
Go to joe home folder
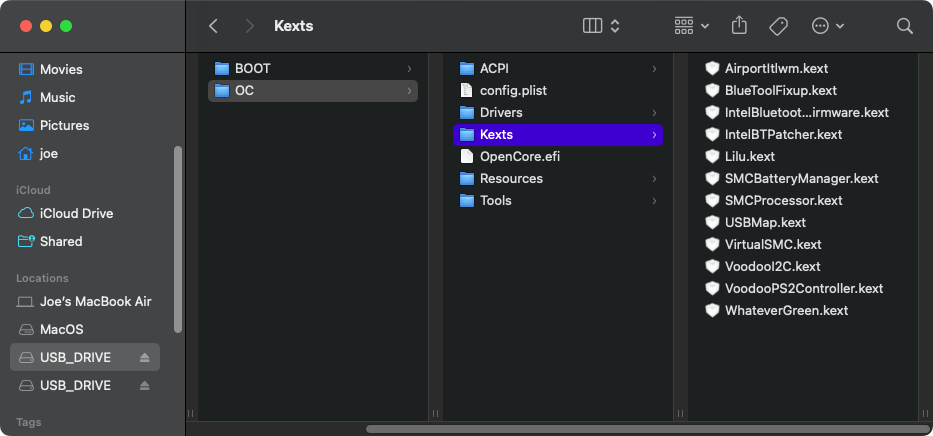83,153
